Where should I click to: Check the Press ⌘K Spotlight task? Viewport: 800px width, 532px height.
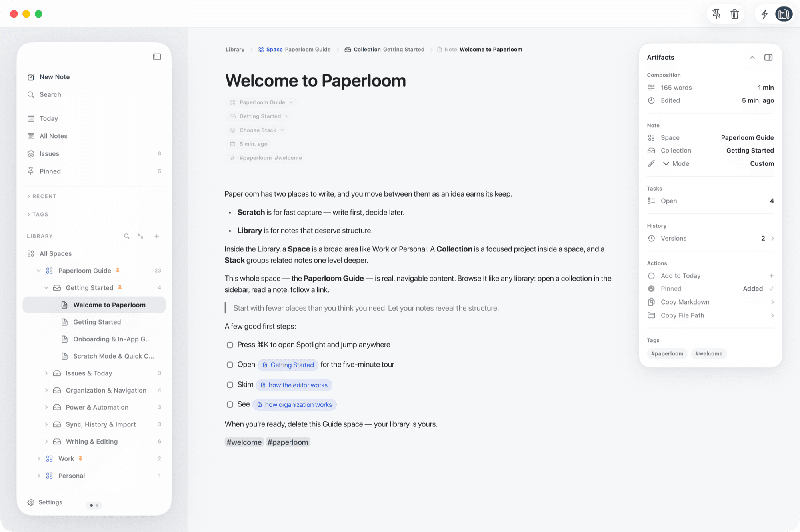(x=230, y=345)
